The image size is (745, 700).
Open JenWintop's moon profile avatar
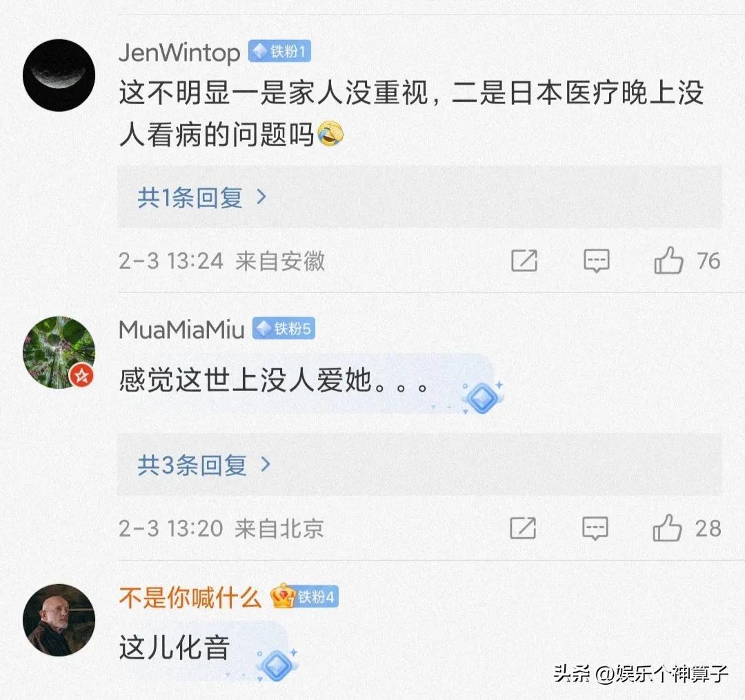point(59,75)
